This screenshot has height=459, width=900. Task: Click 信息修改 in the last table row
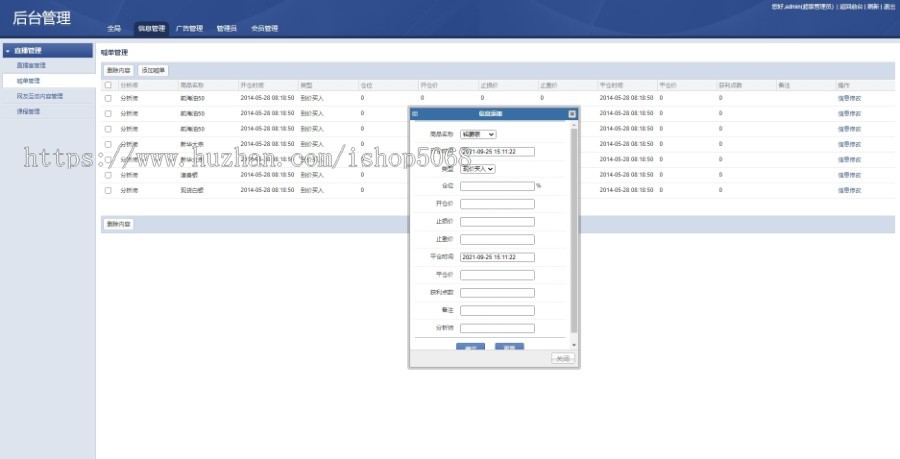pyautogui.click(x=849, y=190)
